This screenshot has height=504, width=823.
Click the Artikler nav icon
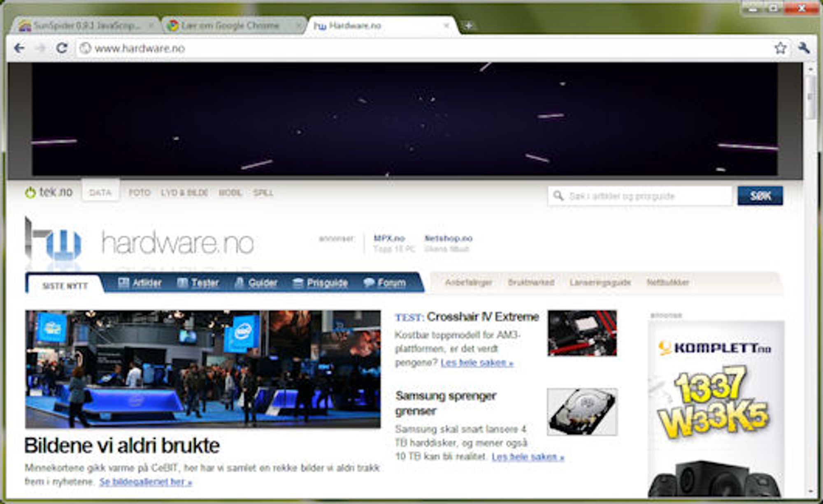click(123, 283)
